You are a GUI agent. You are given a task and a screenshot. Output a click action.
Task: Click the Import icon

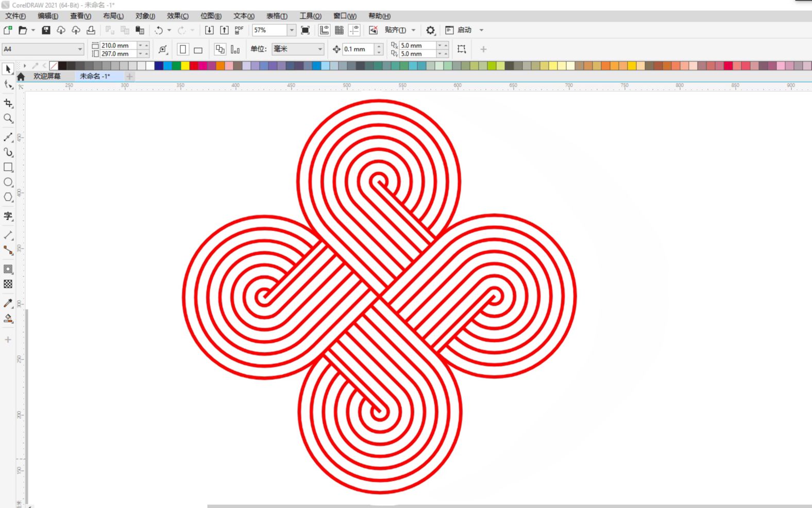[209, 30]
